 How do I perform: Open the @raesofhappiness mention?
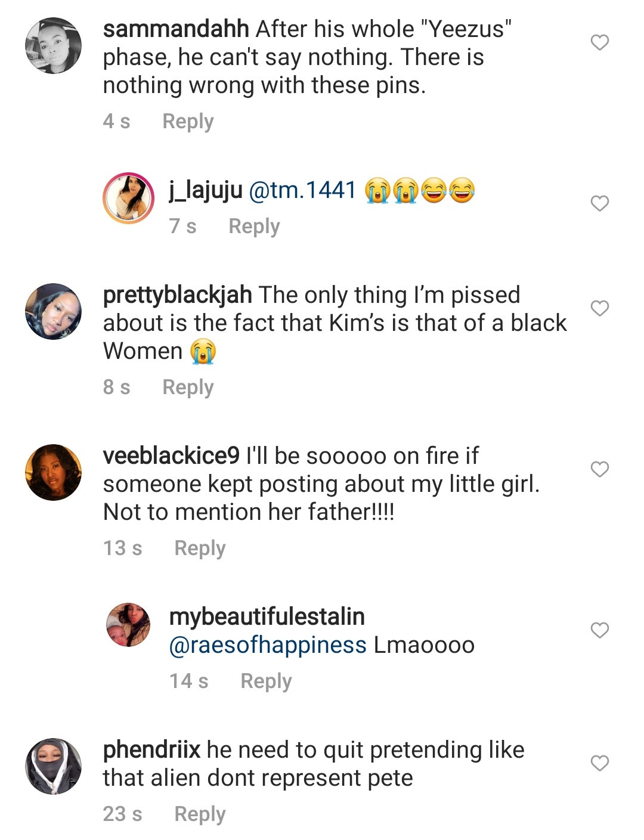(x=268, y=645)
